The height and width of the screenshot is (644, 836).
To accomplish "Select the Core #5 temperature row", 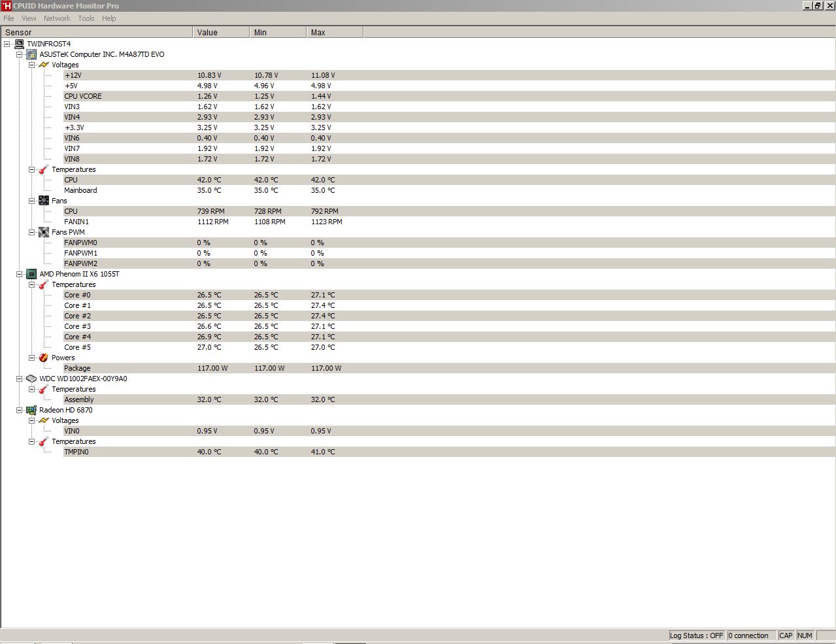I will click(x=449, y=347).
